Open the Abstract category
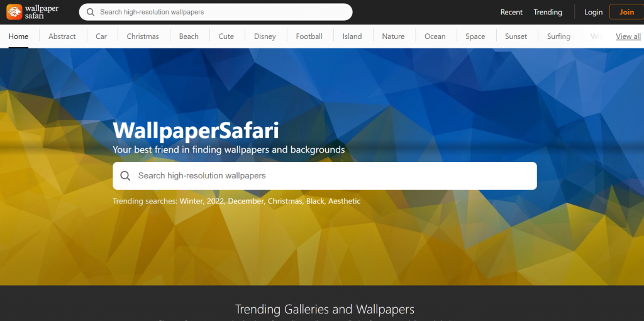 pyautogui.click(x=62, y=36)
